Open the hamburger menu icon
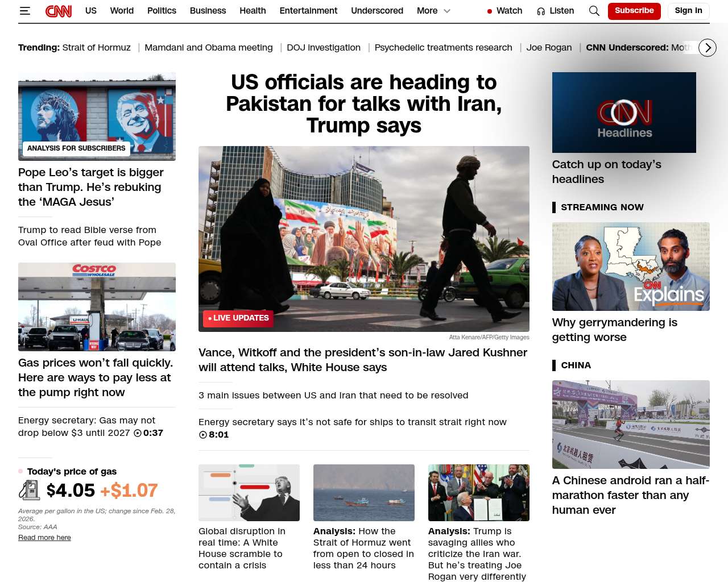Screen dimensions: 728x582 click(24, 11)
